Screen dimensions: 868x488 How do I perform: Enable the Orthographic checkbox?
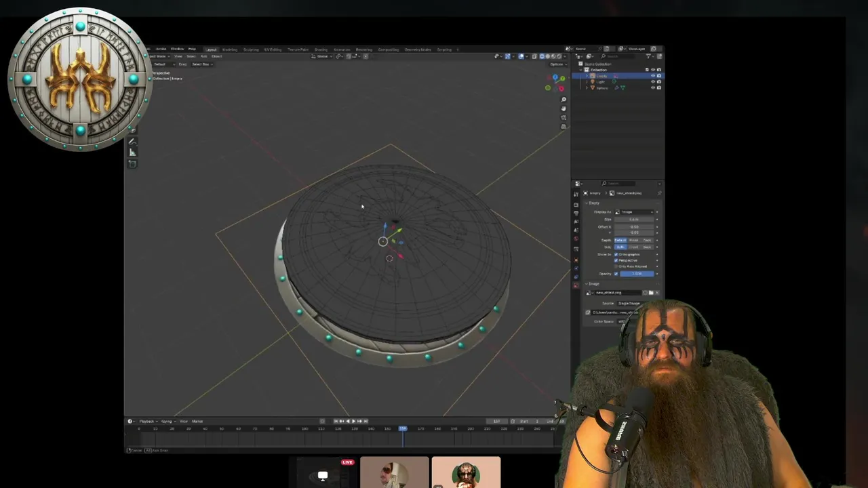(x=616, y=254)
